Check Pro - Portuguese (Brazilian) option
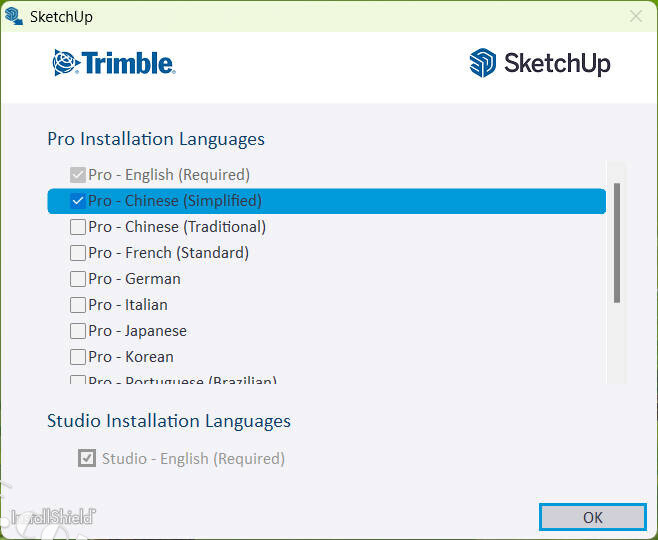This screenshot has width=658, height=540. [x=78, y=381]
